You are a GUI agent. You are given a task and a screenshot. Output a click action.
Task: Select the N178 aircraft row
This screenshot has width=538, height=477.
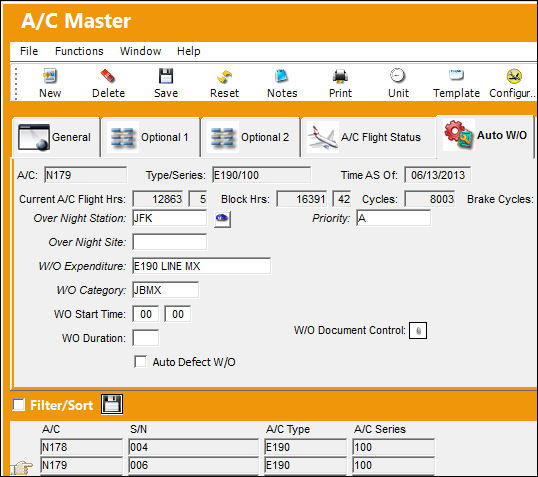237,447
